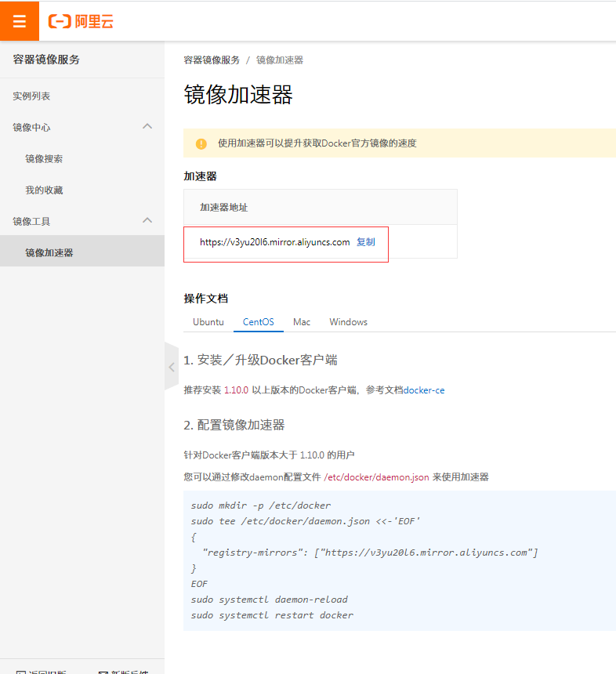
Task: Click 镜像加速器 breadcrumb item
Action: coord(280,60)
